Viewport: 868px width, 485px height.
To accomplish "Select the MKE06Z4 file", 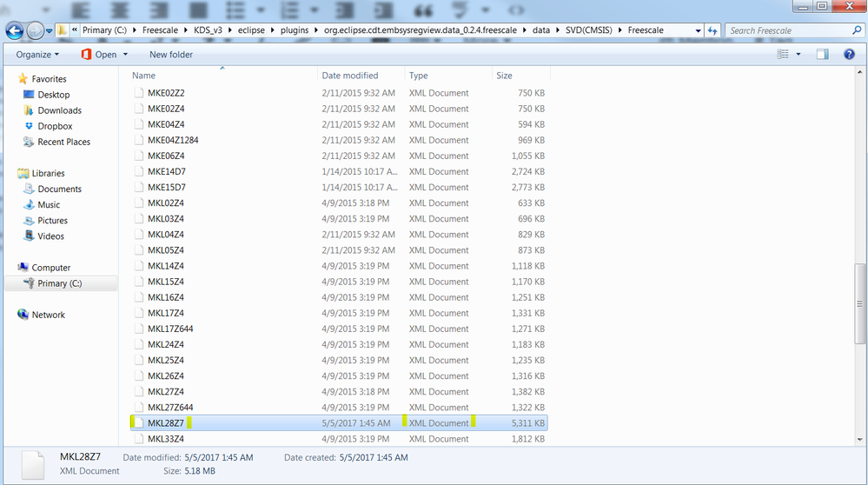I will point(166,156).
